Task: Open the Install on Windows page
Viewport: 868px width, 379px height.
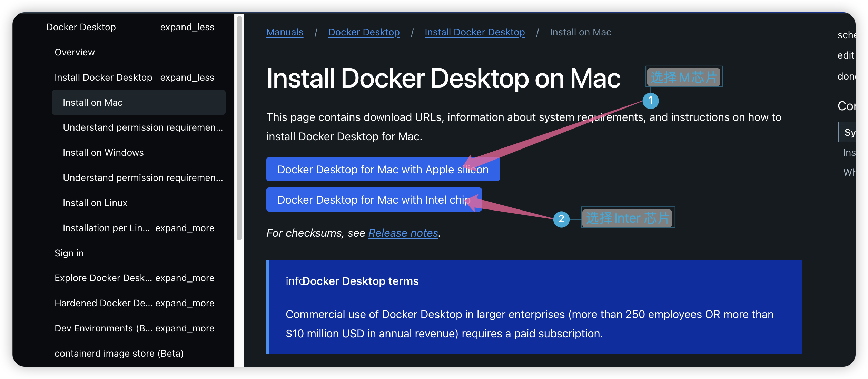Action: pos(103,152)
